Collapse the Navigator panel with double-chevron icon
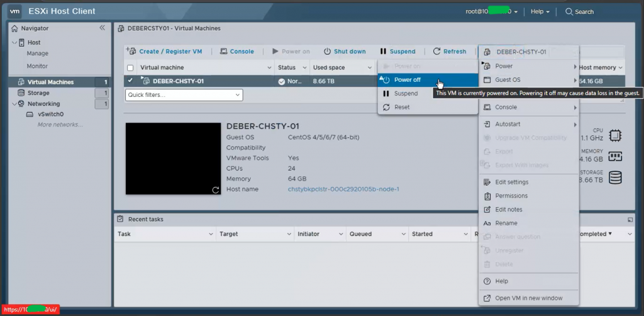Image resolution: width=644 pixels, height=316 pixels. tap(102, 28)
